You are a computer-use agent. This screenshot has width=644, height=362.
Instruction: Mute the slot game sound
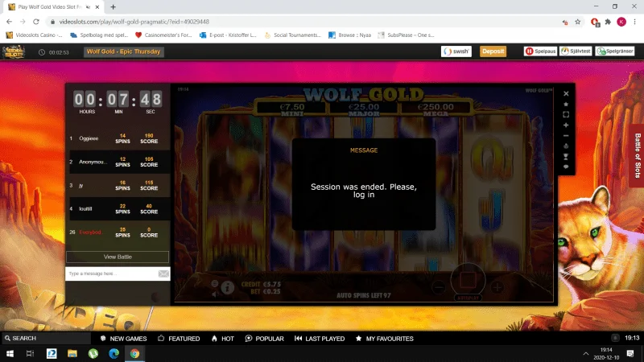(x=214, y=294)
